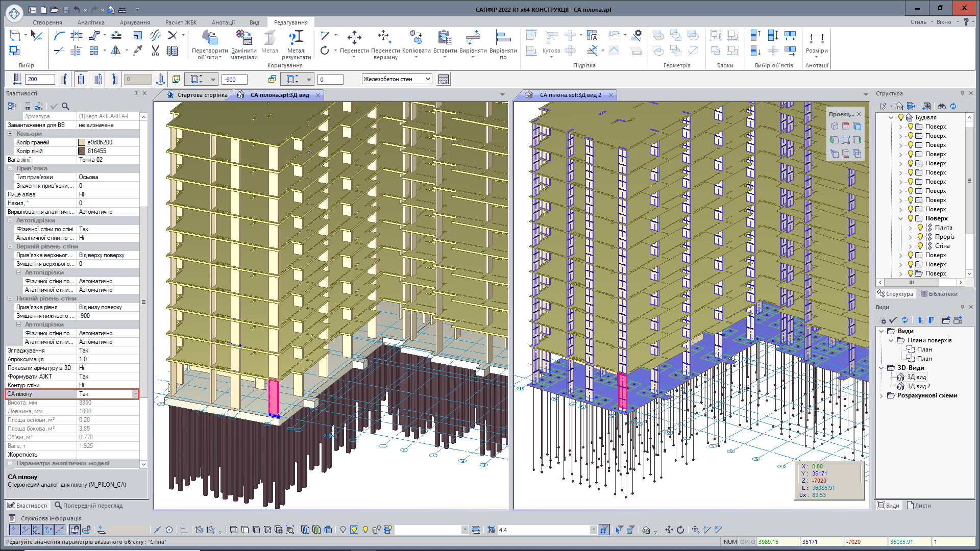Collapse the Плани поверхів tree node
980x551 pixels.
tap(891, 340)
